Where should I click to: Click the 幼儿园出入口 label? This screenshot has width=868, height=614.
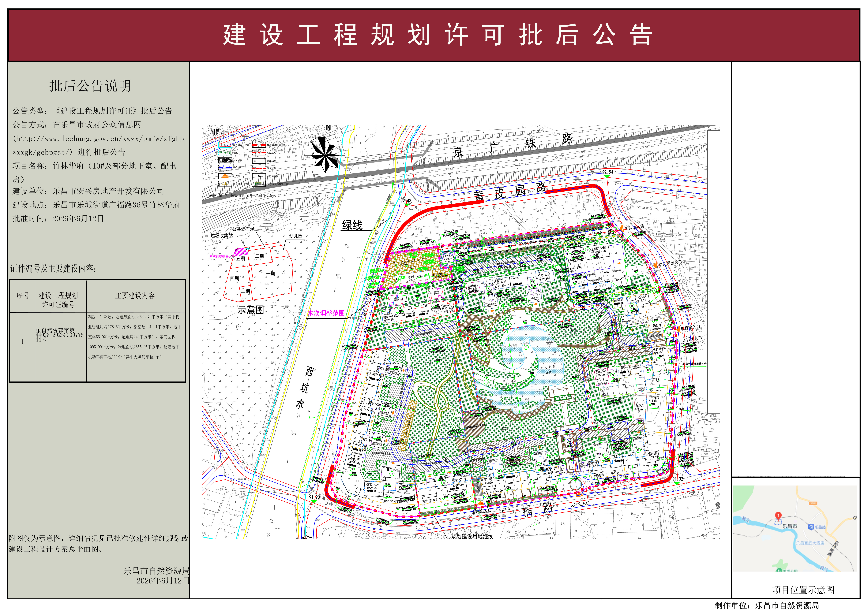670,263
